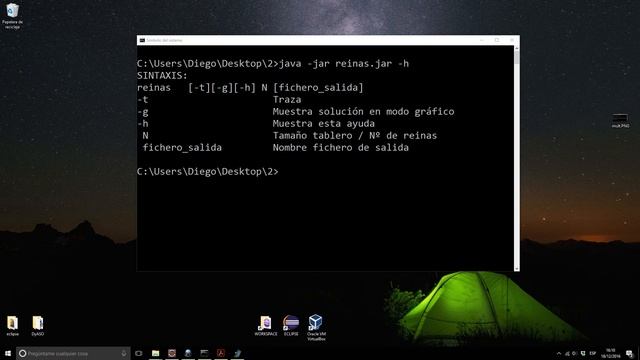Click the 'Nombre fichero de salida' text

(x=341, y=147)
